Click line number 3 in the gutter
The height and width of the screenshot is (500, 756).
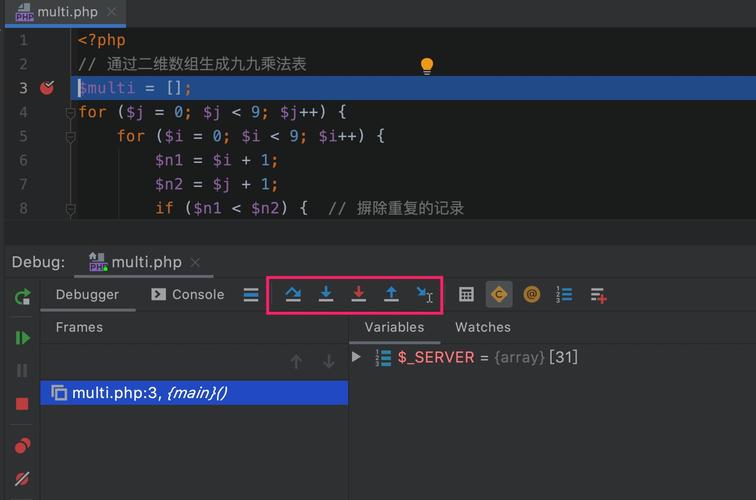pyautogui.click(x=23, y=88)
